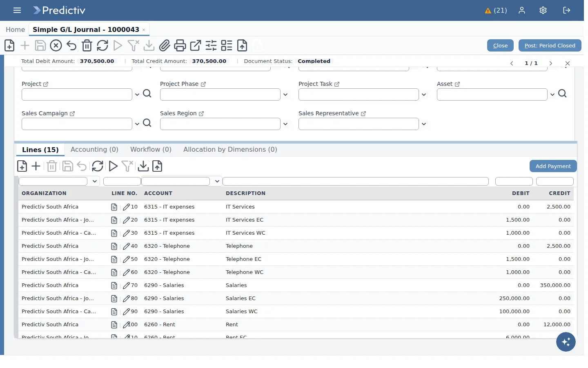The image size is (588, 368).
Task: Click the top toolbar refresh icon
Action: tap(102, 45)
